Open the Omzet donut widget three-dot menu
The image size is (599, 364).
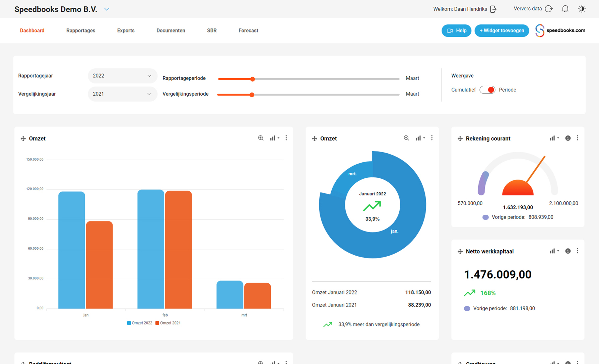pos(432,138)
